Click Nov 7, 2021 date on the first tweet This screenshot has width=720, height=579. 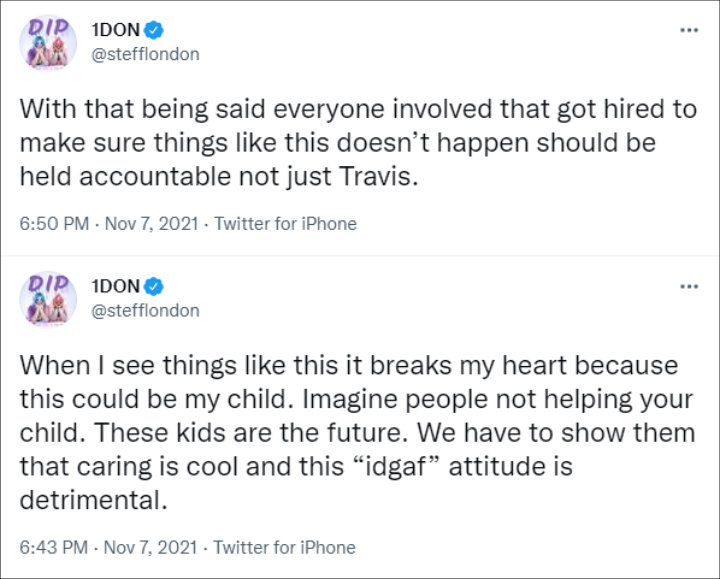point(152,224)
